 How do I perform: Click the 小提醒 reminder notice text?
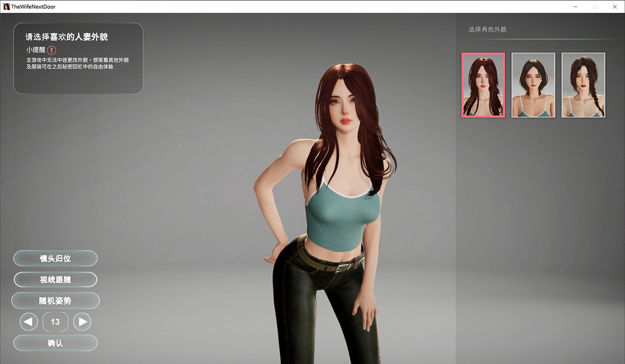[x=35, y=50]
